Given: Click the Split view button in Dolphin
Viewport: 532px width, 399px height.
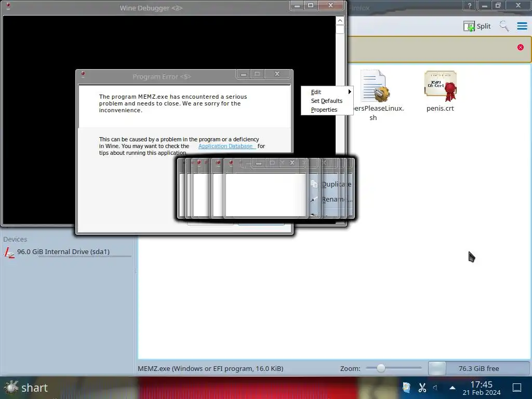Looking at the screenshot, I should [477, 26].
